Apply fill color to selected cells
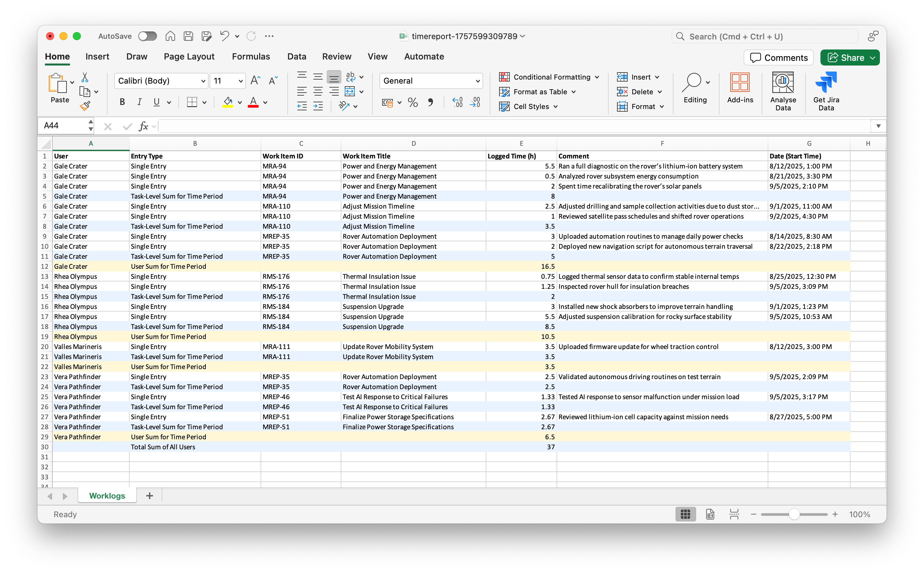924x573 pixels. 227,102
